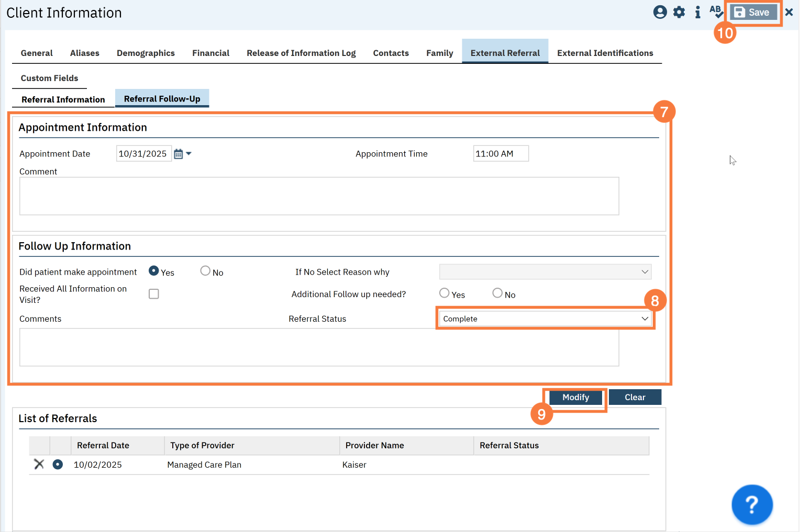The height and width of the screenshot is (532, 800).
Task: Close the Client Information window
Action: tap(789, 12)
